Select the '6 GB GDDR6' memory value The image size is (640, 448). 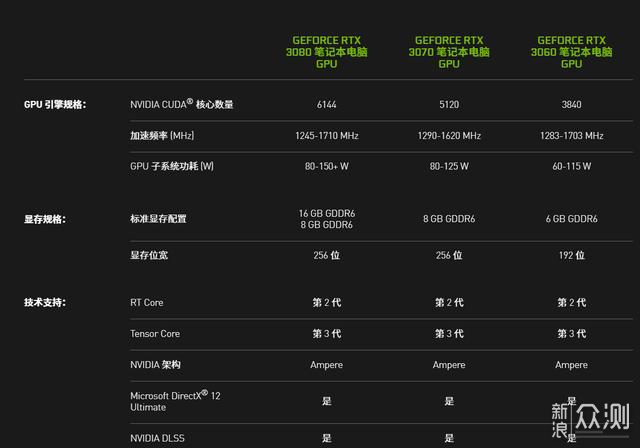pos(571,219)
